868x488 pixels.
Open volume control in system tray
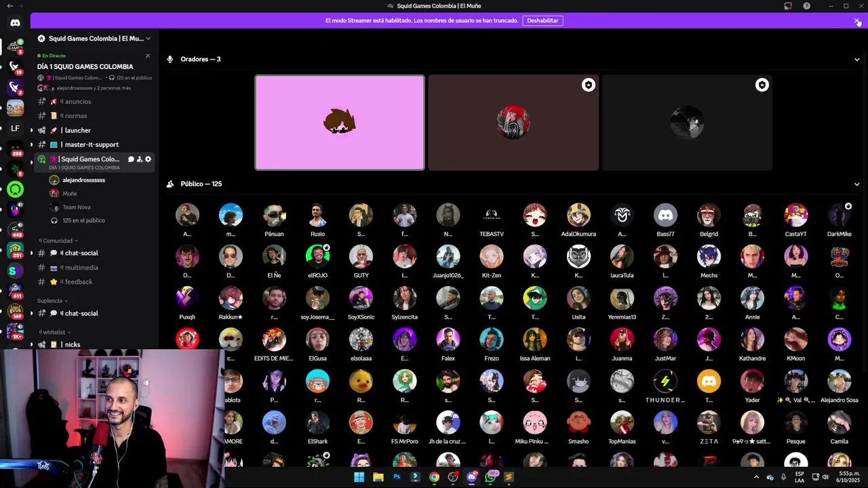(826, 477)
